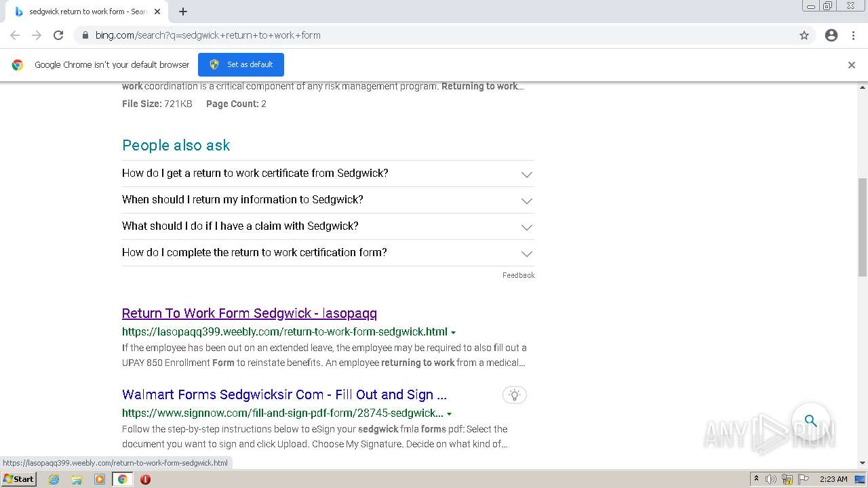Click the red Opera-style taskbar icon
Screen dimensions: 868x488
tap(145, 479)
